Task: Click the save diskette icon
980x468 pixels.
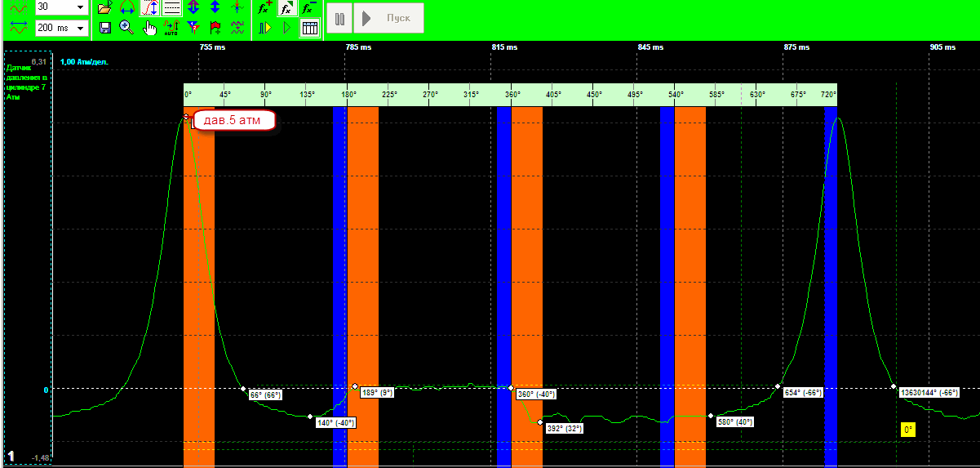Action: pyautogui.click(x=104, y=28)
